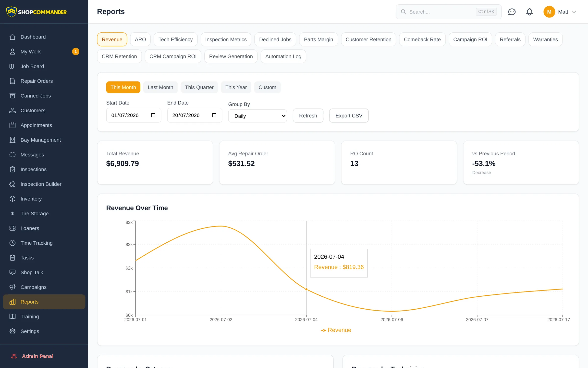
Task: Click the Inspections clipboard-check icon
Action: [x=12, y=169]
